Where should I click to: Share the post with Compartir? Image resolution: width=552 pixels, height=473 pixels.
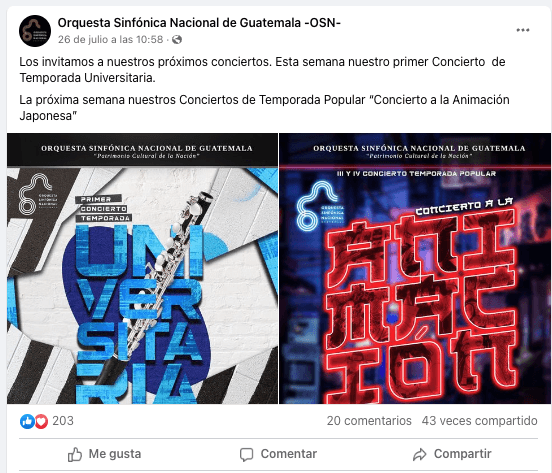[452, 454]
